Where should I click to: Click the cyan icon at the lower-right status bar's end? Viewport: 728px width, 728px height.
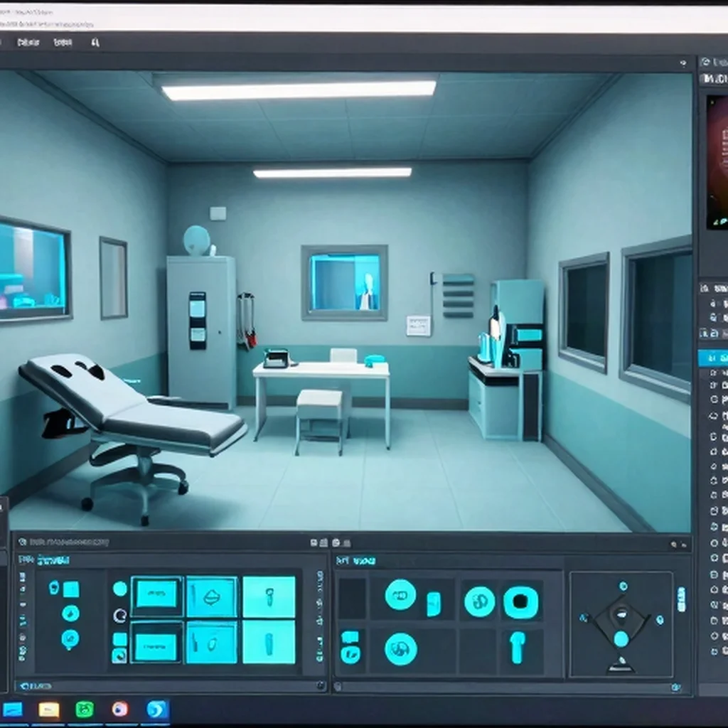[x=677, y=687]
